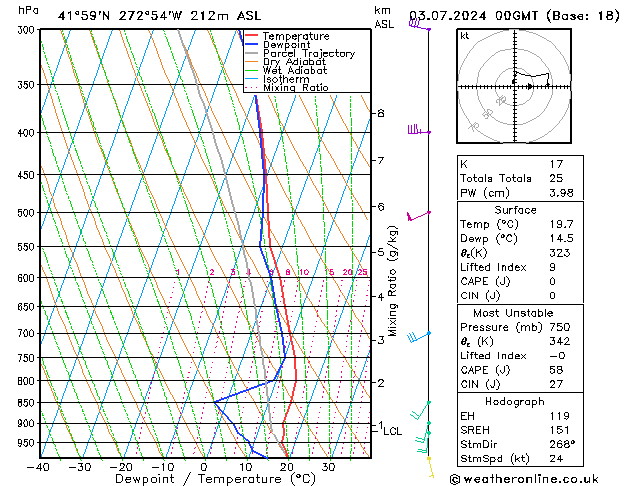Click the hPa axis unit label

(x=28, y=10)
